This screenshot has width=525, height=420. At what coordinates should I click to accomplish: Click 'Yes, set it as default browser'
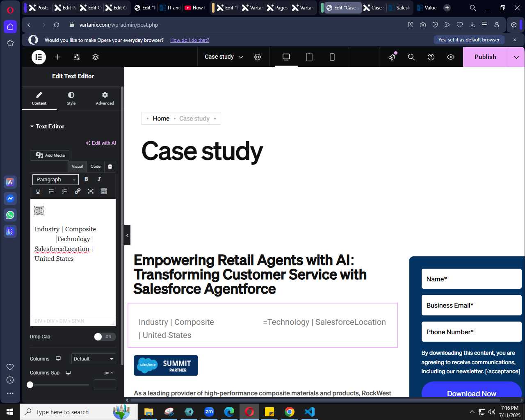[469, 40]
